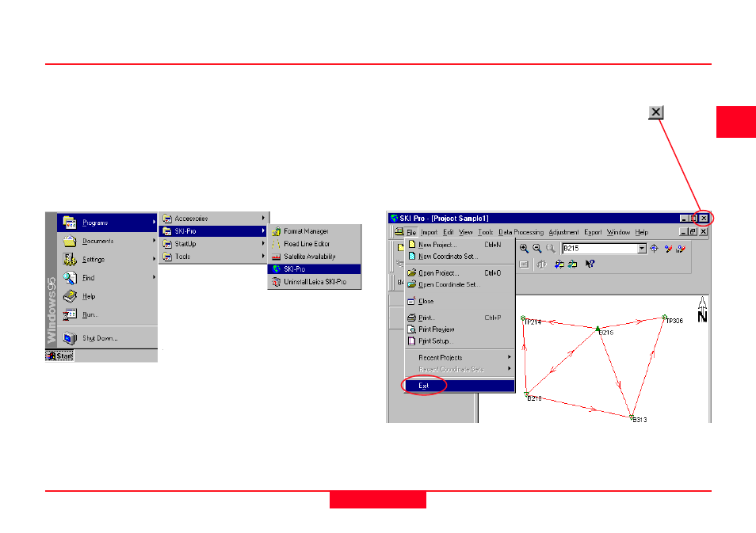Click the north arrow N symbol in map
Screen dimensions: 756x533
click(x=702, y=310)
